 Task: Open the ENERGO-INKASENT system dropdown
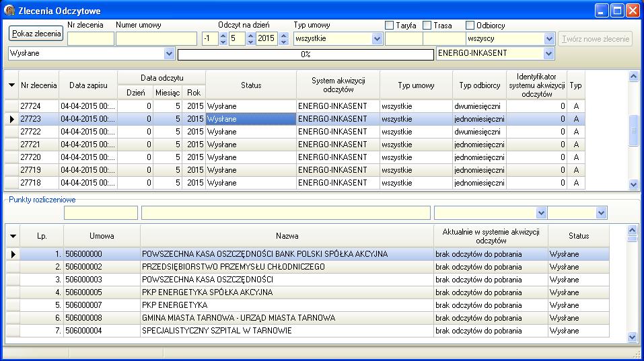(548, 53)
